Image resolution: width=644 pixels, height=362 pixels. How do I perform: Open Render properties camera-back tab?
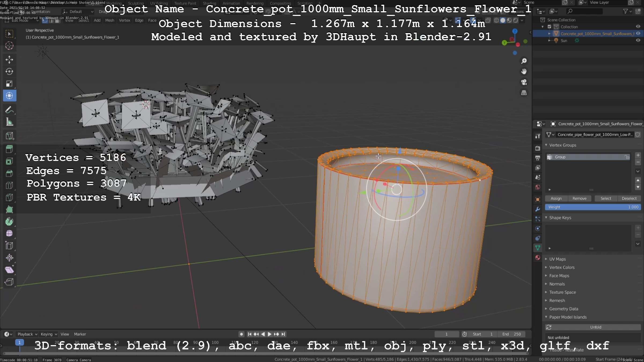pos(537,148)
